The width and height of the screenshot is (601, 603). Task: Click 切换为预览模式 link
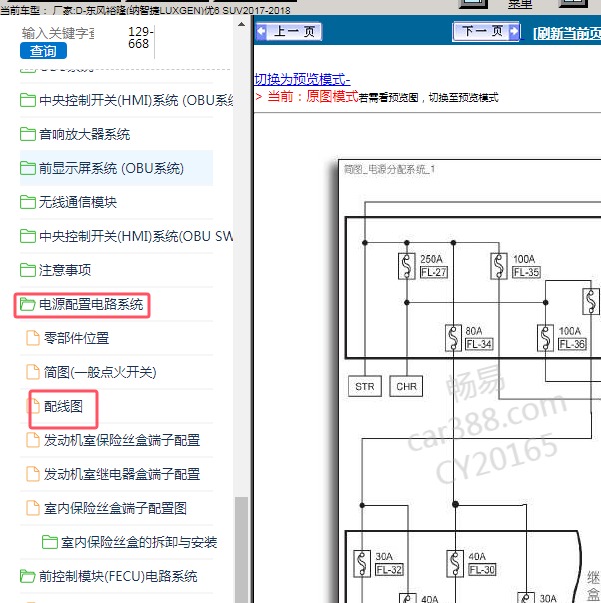(x=302, y=79)
